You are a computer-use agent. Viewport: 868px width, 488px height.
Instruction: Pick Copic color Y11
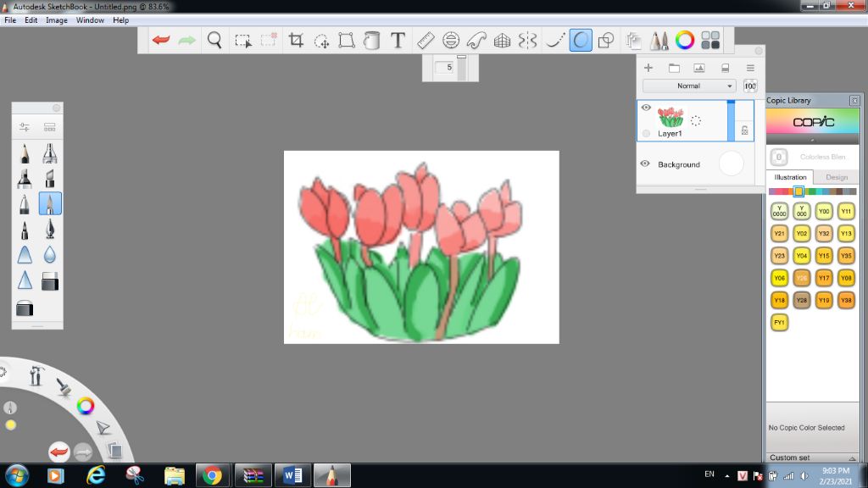point(846,211)
